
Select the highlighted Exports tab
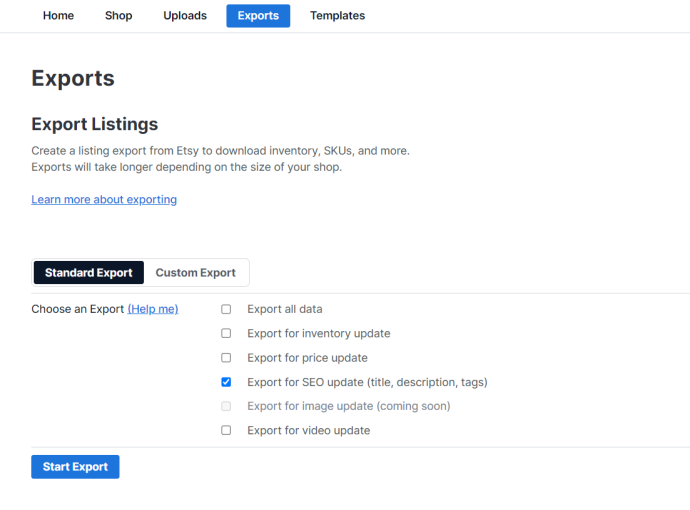(x=258, y=16)
